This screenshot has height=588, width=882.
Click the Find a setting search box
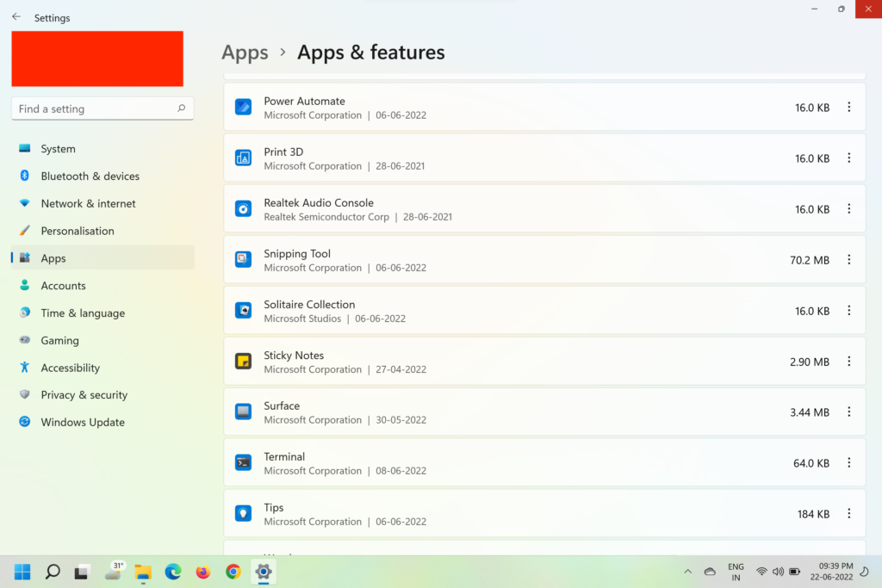[x=95, y=108]
